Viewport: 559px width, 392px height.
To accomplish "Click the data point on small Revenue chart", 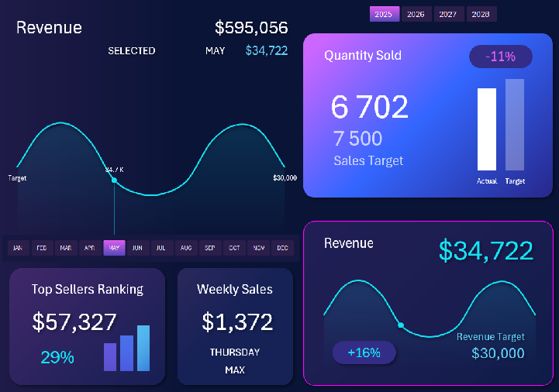I will [x=401, y=325].
